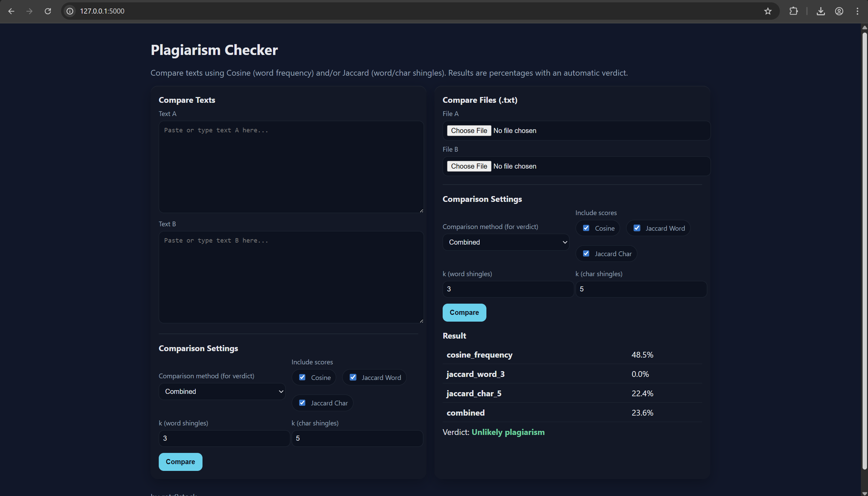This screenshot has height=496, width=868.
Task: Reload the Plagiarism Checker page
Action: tap(48, 11)
